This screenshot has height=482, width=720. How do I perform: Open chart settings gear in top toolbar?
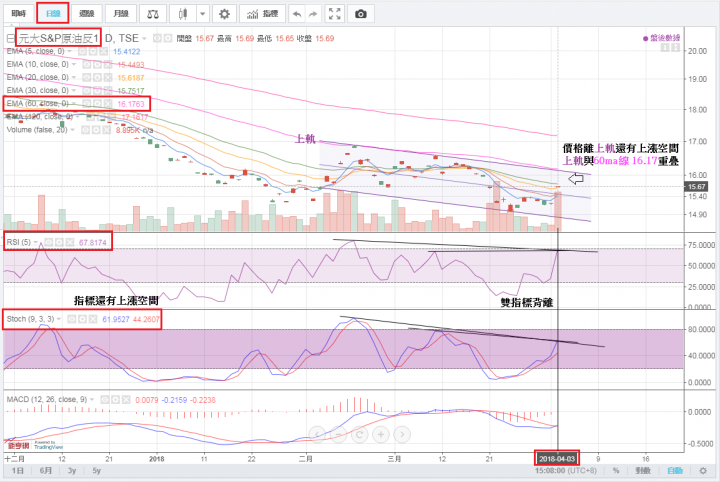click(x=224, y=14)
